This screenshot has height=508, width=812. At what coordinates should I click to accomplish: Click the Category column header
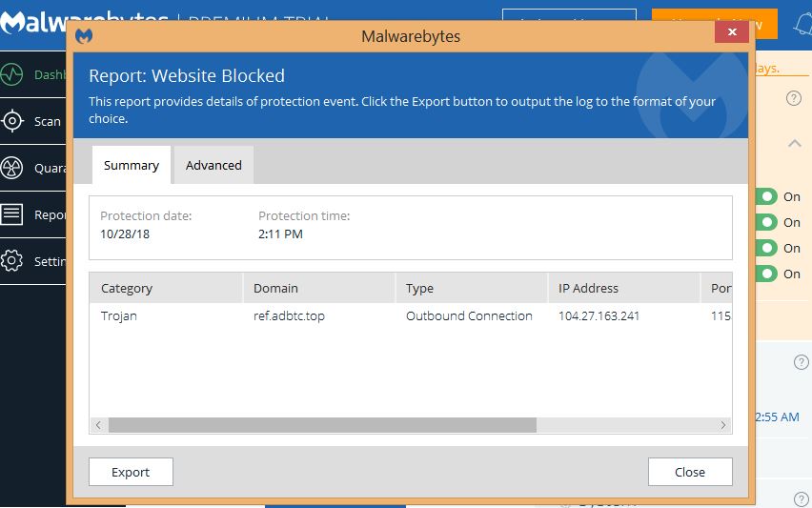(x=166, y=288)
